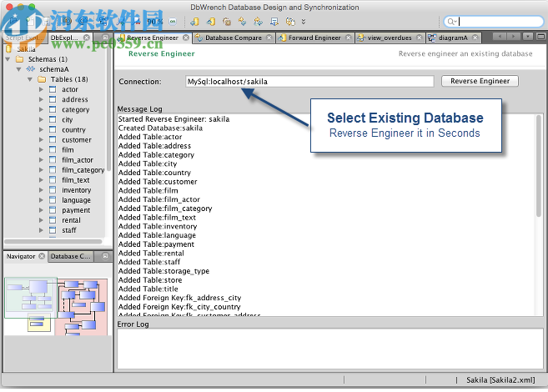Expand the film_category table node
Image resolution: width=548 pixels, height=392 pixels.
pyautogui.click(x=41, y=170)
